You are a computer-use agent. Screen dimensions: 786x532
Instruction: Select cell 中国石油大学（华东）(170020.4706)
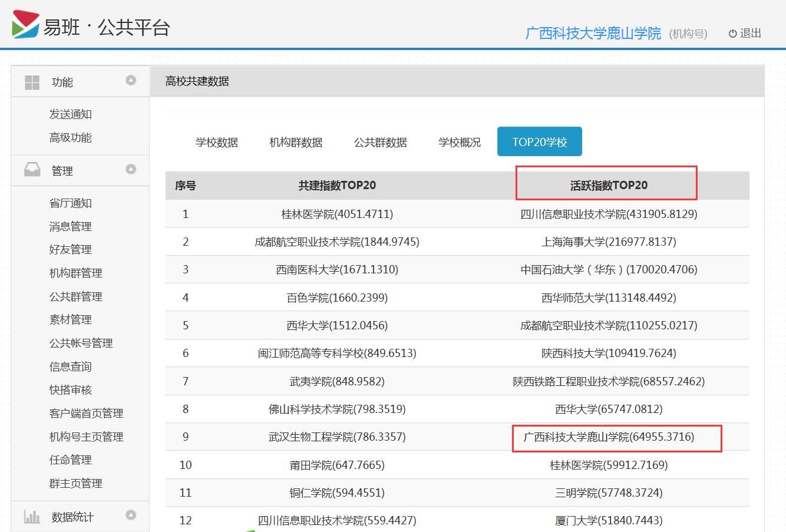[609, 269]
